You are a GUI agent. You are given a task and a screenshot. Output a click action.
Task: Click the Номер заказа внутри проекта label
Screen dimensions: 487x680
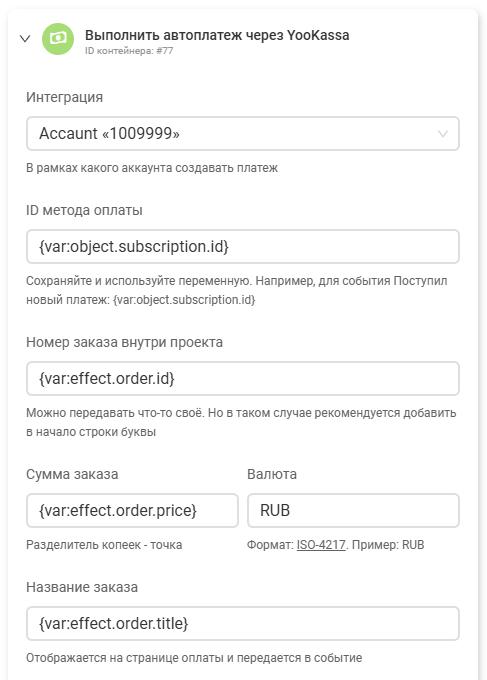[124, 342]
